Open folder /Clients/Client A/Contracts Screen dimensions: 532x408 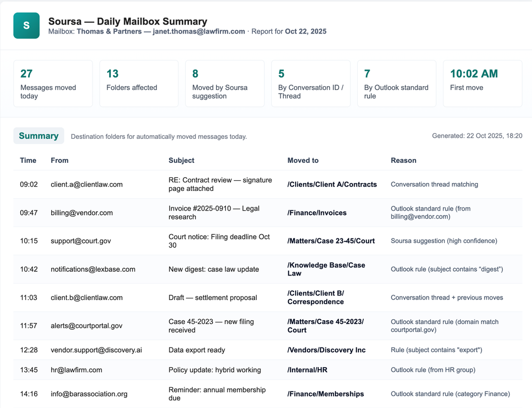click(332, 185)
